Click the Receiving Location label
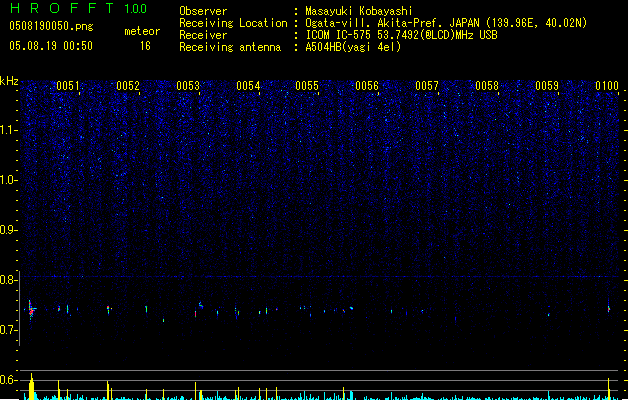Screen dimensions: 629x400 point(233,23)
